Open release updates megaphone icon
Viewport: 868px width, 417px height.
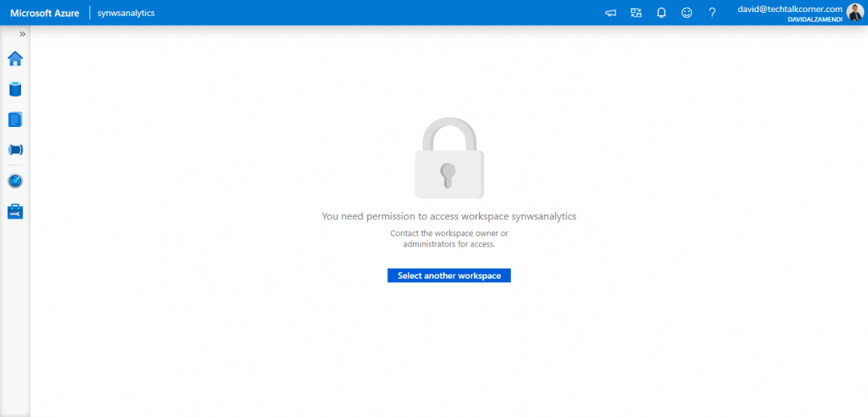(611, 13)
